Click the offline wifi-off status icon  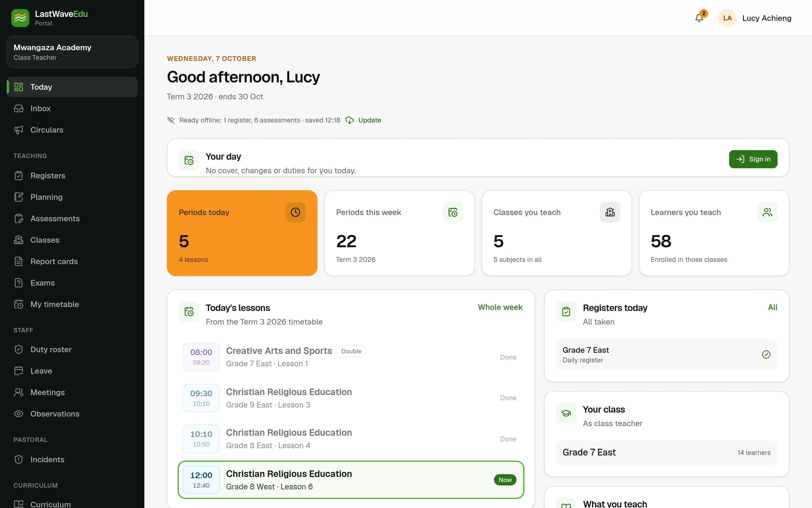pos(171,120)
